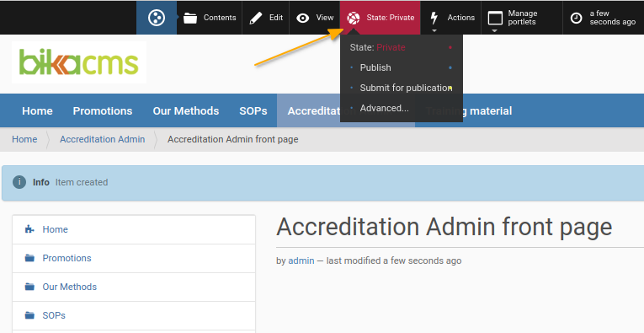Viewport: 644px width, 333px height.
Task: Open the 'a few seconds ago' history
Action: click(x=603, y=18)
